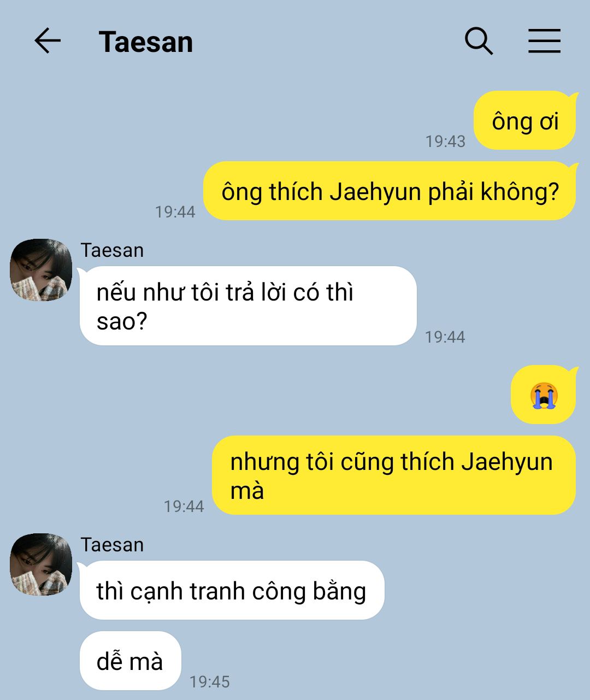Tap sender name Taesan above second reply
Screen dimensions: 590x700
point(113,545)
